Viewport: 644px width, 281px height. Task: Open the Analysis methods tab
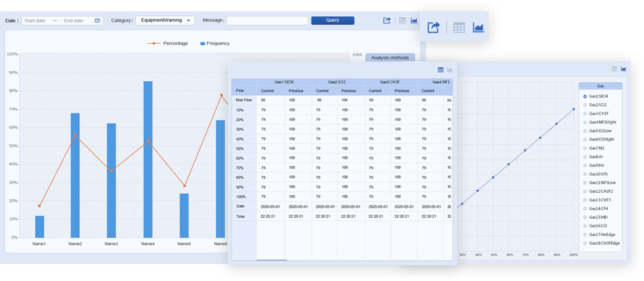(390, 58)
